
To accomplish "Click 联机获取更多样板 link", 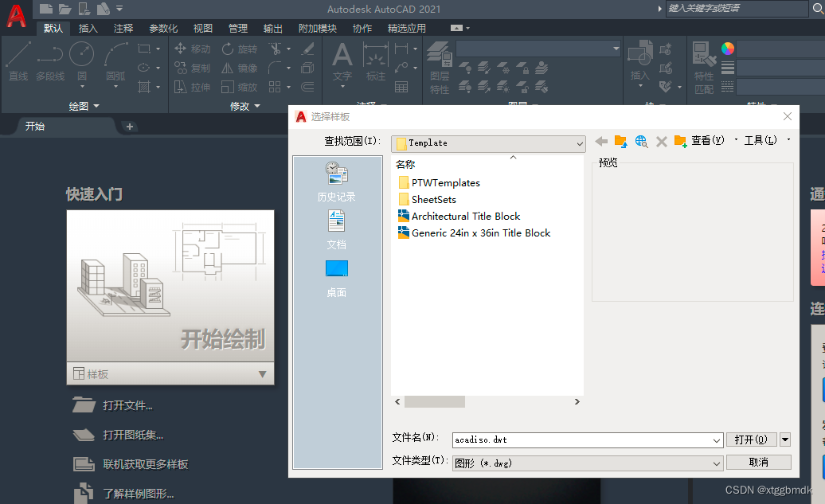I will pos(145,464).
